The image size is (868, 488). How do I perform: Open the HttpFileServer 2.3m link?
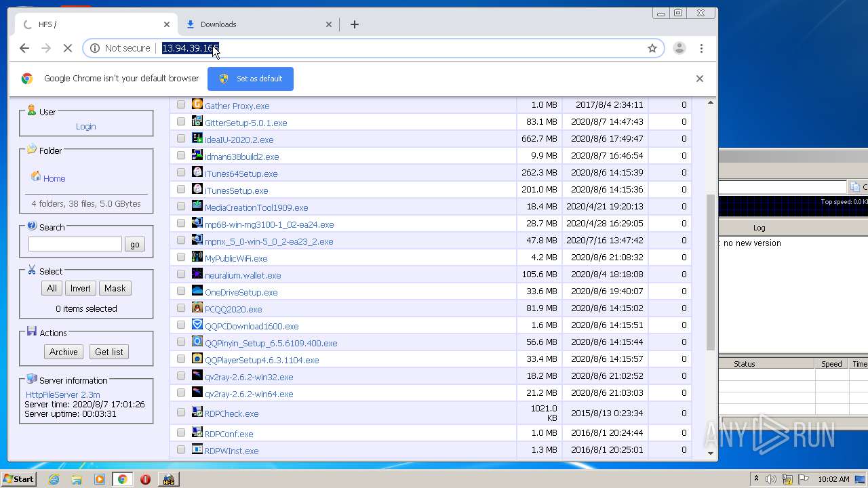click(63, 394)
